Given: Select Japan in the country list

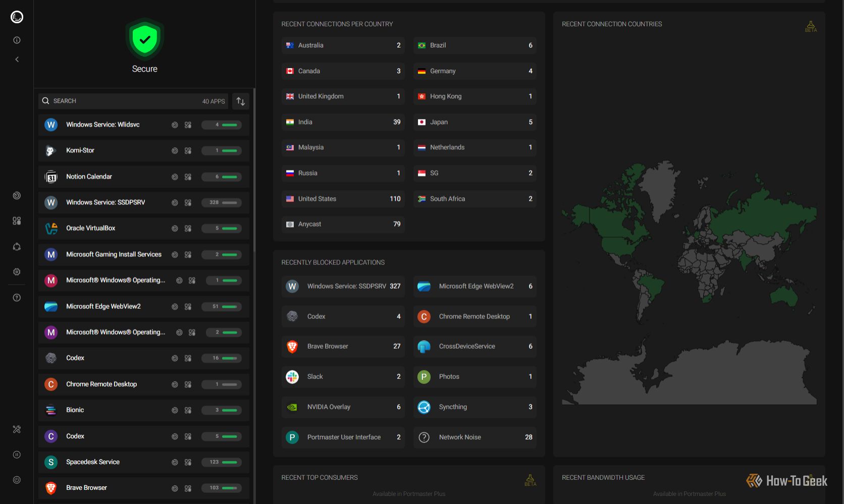Looking at the screenshot, I should click(x=475, y=122).
